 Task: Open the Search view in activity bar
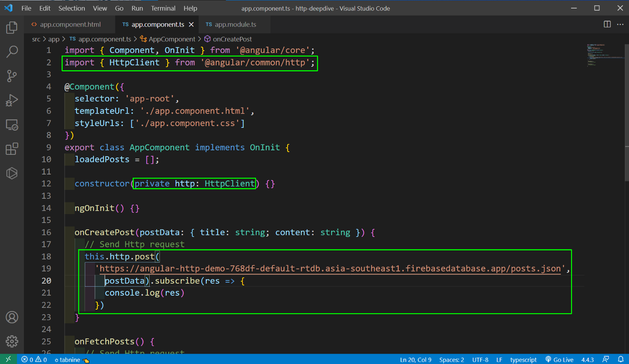click(12, 52)
